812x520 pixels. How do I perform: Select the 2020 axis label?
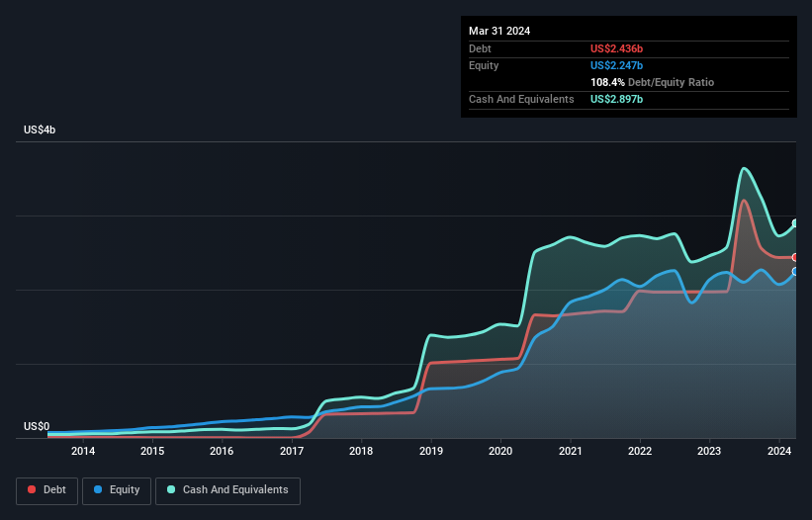[500, 451]
